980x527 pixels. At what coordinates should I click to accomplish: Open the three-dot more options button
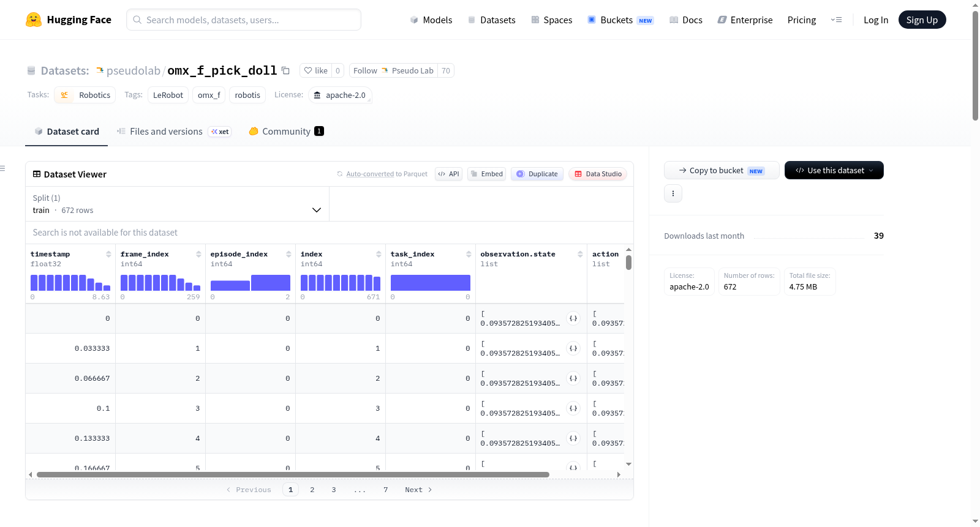(x=673, y=193)
